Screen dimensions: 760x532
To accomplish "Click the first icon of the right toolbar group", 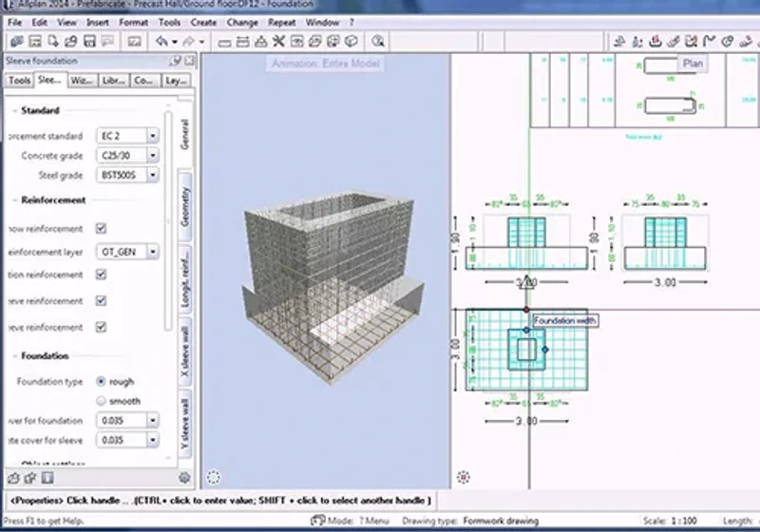I will pyautogui.click(x=619, y=42).
